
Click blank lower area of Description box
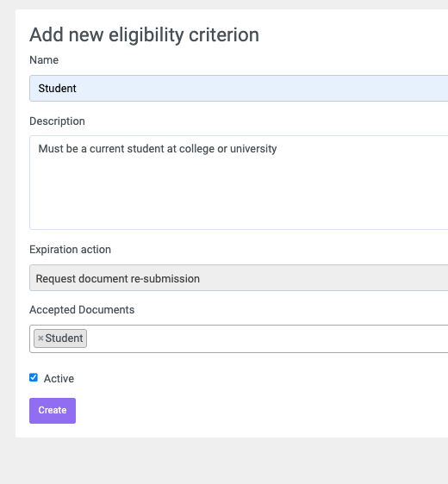(x=239, y=201)
